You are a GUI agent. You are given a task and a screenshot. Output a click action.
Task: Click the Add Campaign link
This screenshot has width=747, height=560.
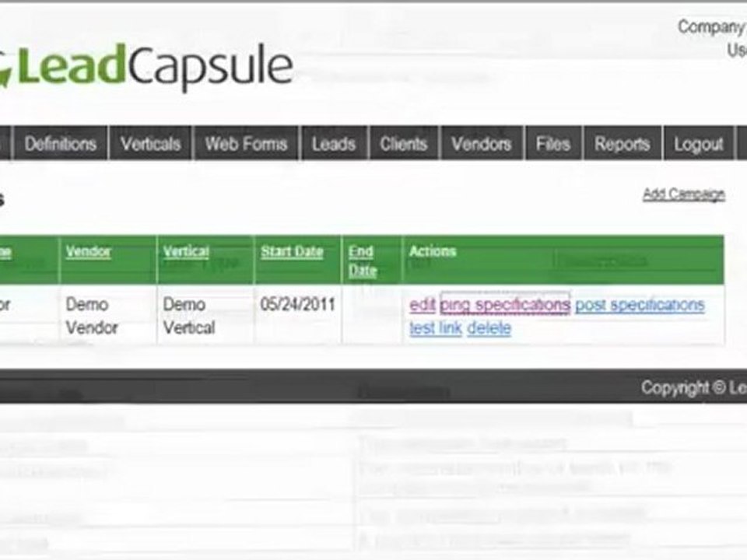684,194
